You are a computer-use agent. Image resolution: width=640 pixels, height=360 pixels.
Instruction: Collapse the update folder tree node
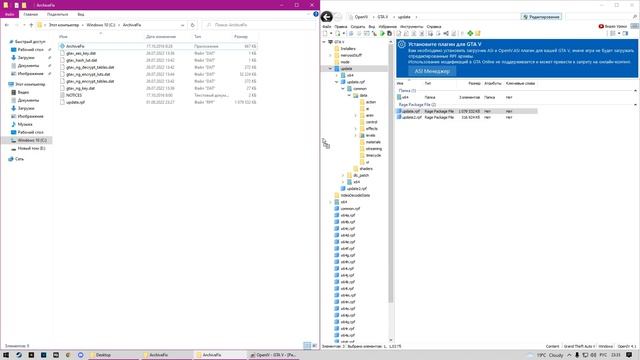330,69
